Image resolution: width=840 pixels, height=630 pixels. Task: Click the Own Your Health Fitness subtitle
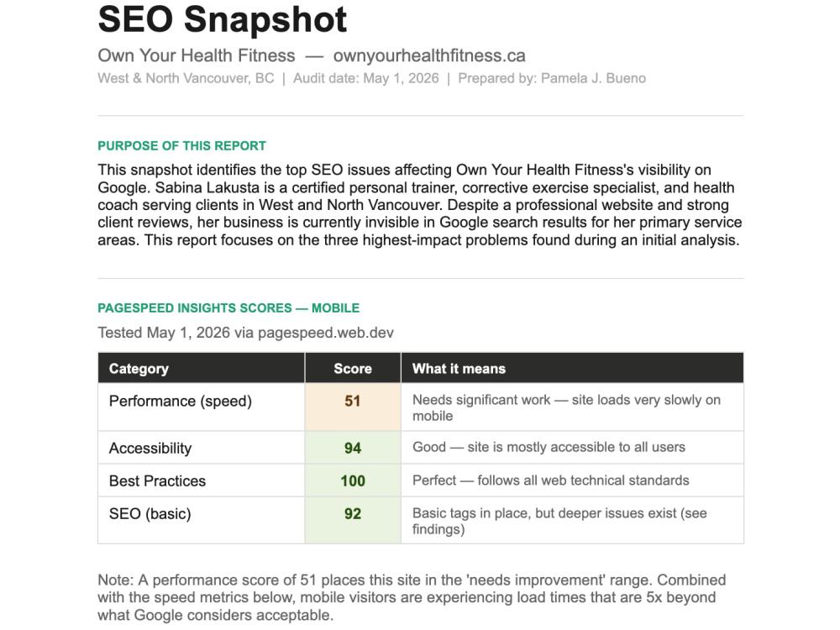[196, 55]
